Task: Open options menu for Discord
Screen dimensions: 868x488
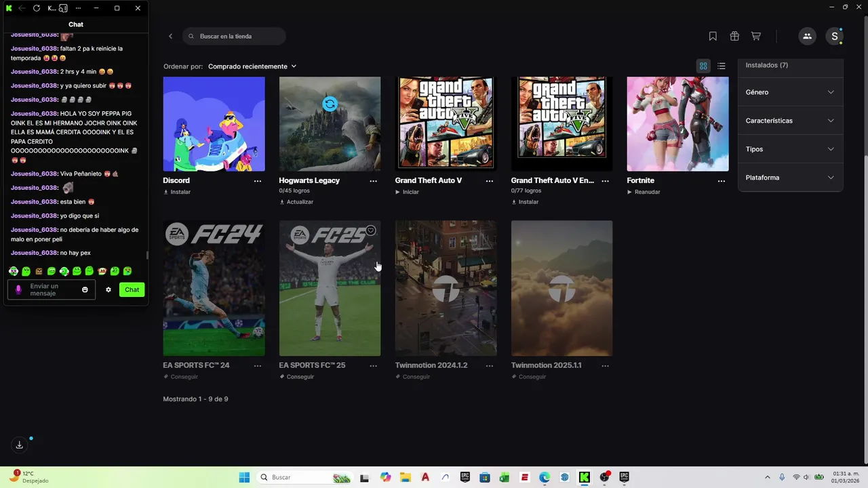Action: pyautogui.click(x=258, y=181)
